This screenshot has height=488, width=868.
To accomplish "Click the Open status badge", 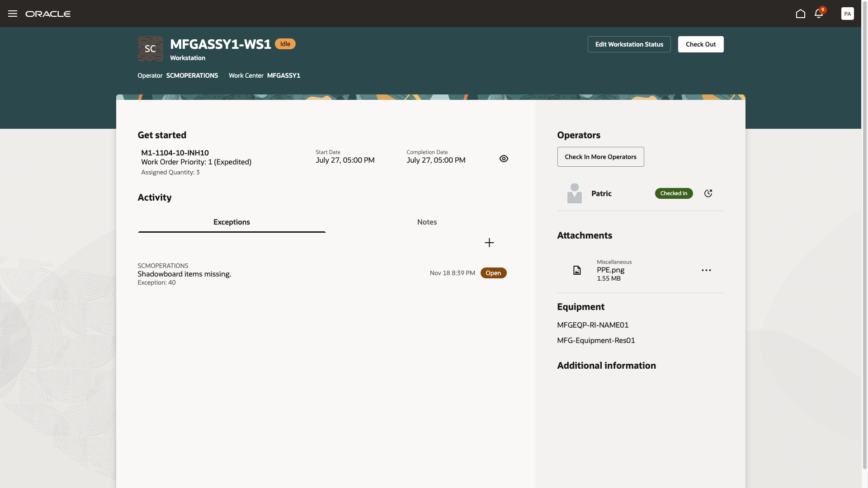I will coord(493,273).
